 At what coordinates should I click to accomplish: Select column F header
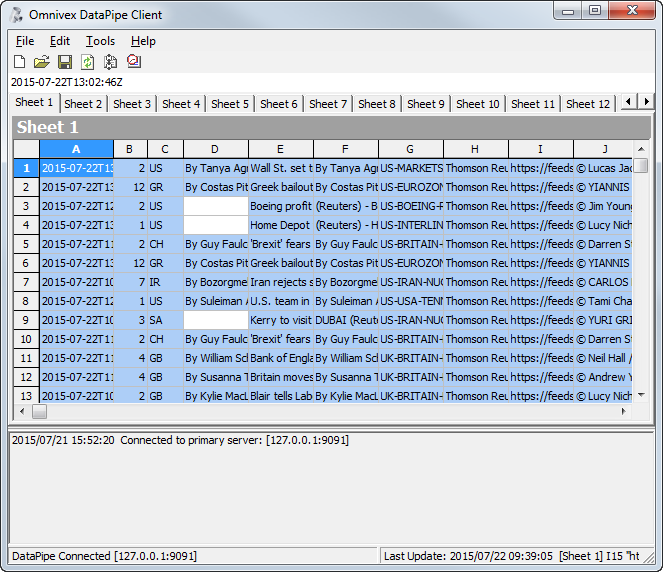[x=346, y=149]
